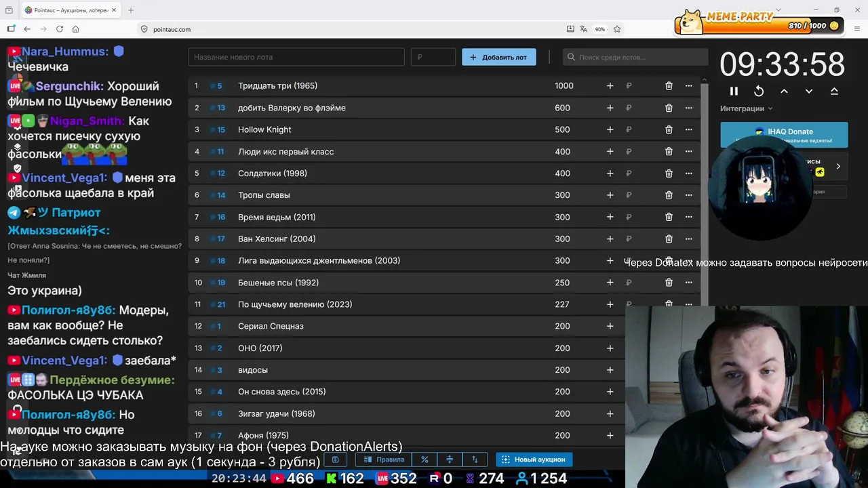Open more options for Люди икс первый класс
Viewport: 868px width, 488px height.
point(688,152)
